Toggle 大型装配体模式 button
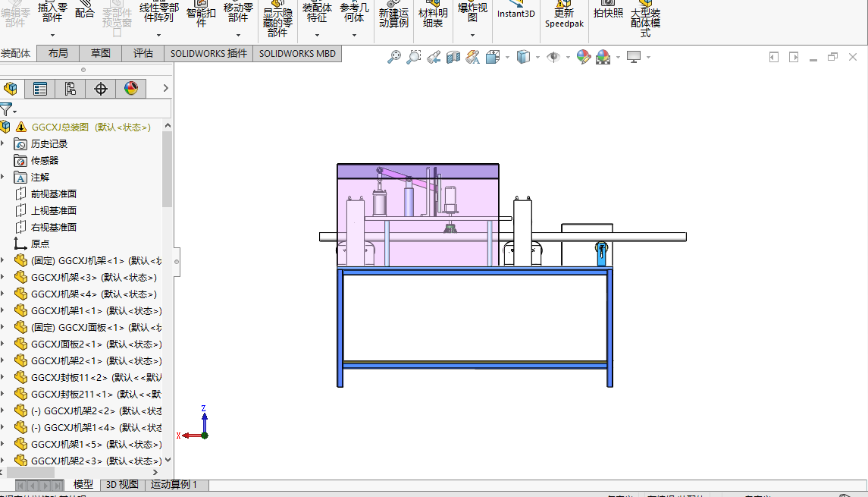The image size is (868, 497). (645, 20)
